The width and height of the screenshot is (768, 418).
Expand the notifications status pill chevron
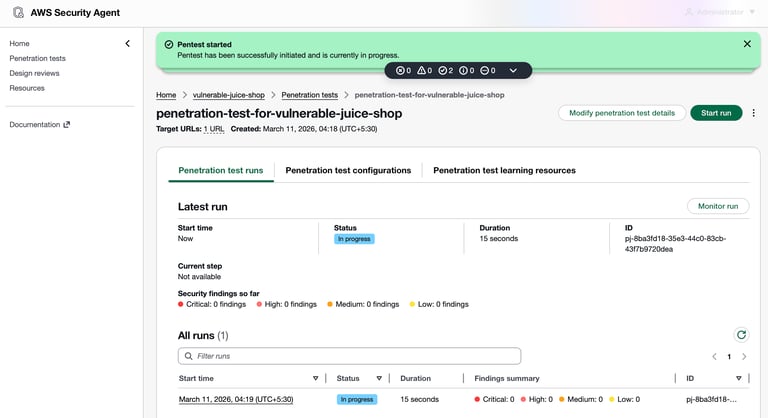pos(513,71)
